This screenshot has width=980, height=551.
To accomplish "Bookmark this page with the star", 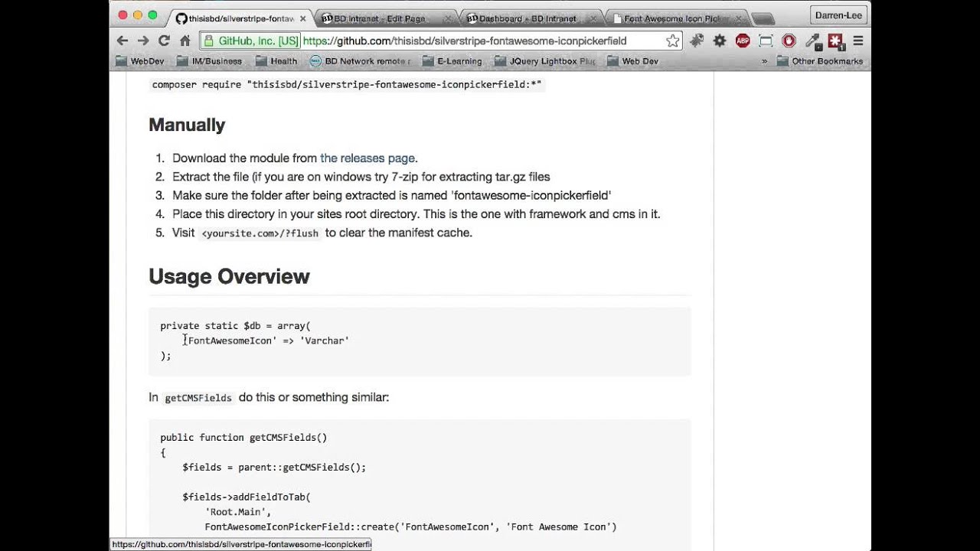I will click(x=672, y=41).
